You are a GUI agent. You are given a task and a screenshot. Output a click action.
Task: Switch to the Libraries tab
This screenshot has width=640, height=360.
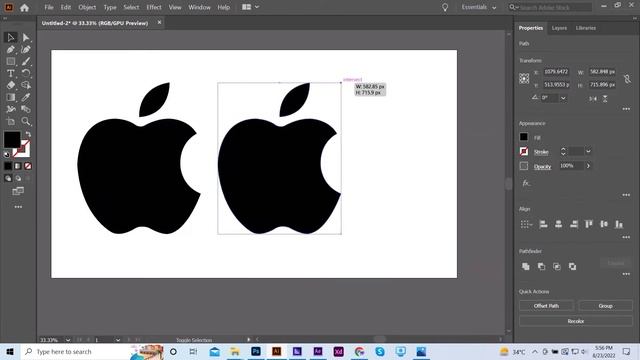(x=586, y=28)
